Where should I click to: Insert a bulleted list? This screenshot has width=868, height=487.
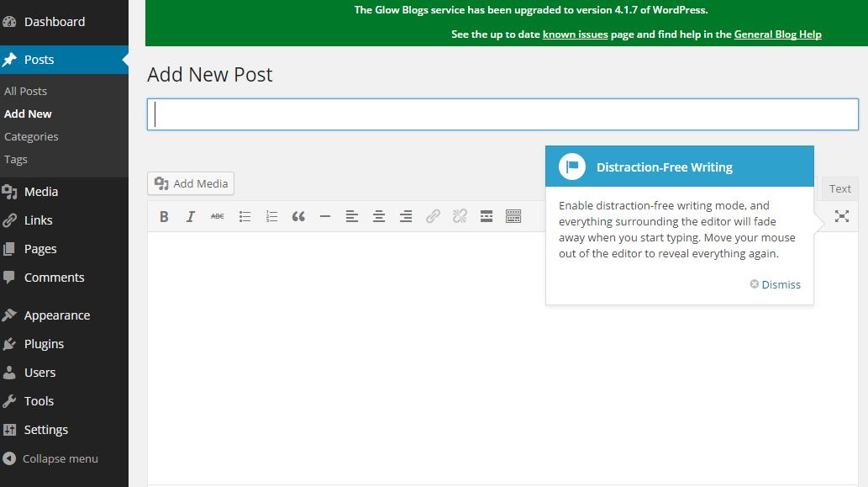click(x=245, y=217)
